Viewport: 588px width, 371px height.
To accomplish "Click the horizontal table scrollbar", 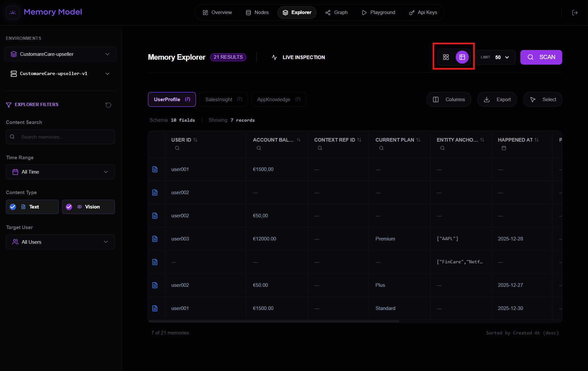I will [x=274, y=321].
